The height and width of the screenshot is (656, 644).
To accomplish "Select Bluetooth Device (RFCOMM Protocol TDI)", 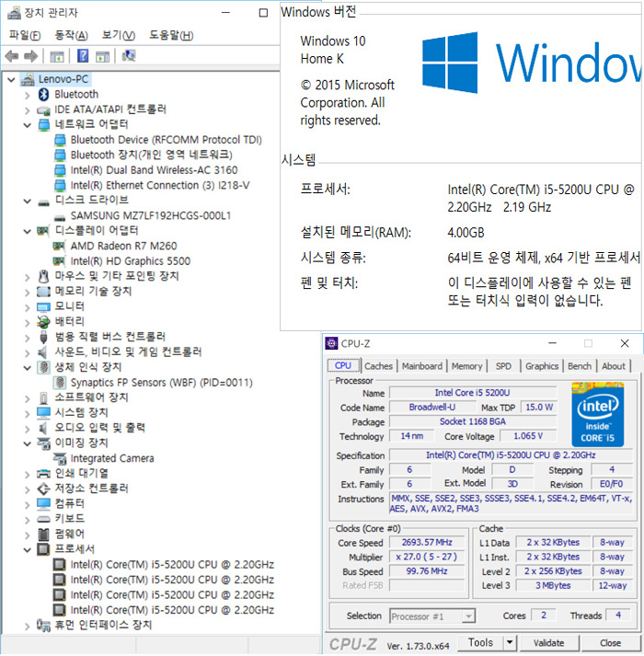I will tap(167, 140).
